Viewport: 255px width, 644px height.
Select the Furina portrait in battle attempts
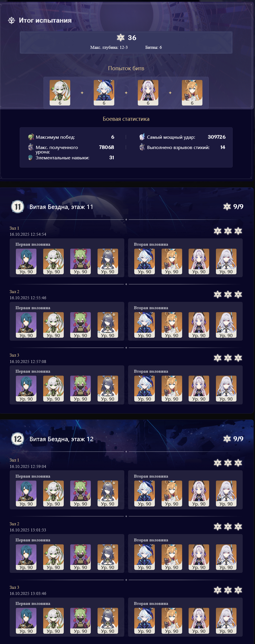click(104, 93)
